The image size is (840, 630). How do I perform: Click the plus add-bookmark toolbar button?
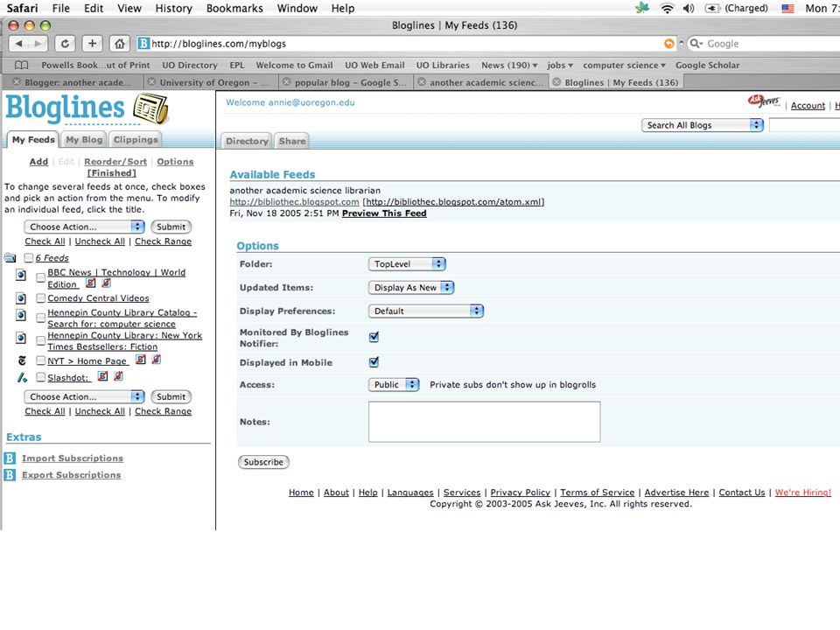tap(92, 44)
